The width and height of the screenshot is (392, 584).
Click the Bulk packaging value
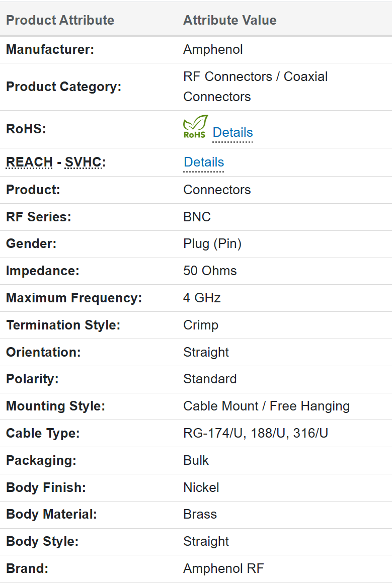point(196,460)
